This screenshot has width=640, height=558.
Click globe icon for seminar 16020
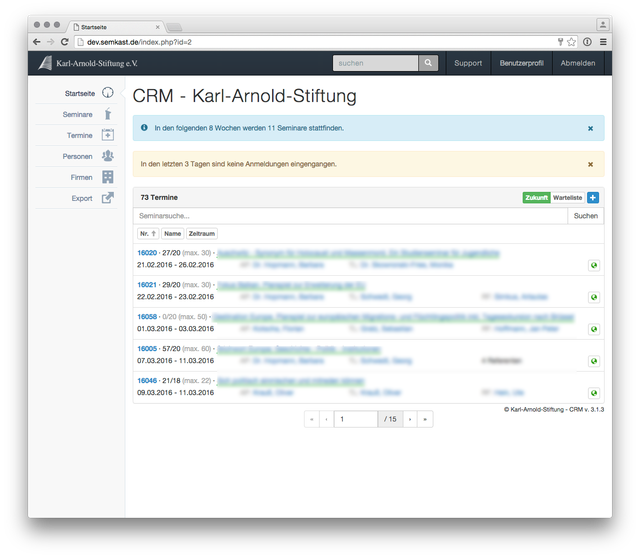pyautogui.click(x=594, y=265)
